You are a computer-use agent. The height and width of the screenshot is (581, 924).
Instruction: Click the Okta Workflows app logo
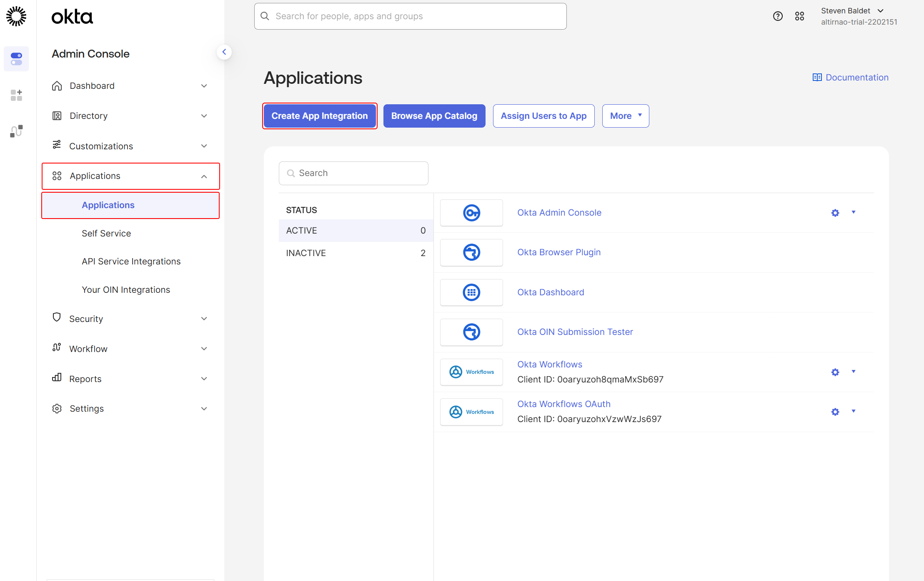[471, 372]
